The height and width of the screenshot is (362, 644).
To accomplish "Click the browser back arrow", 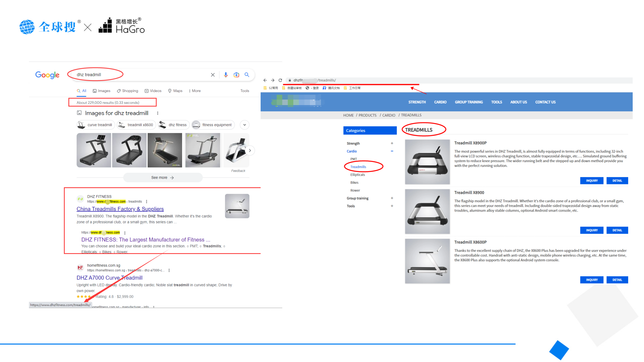I will point(265,80).
